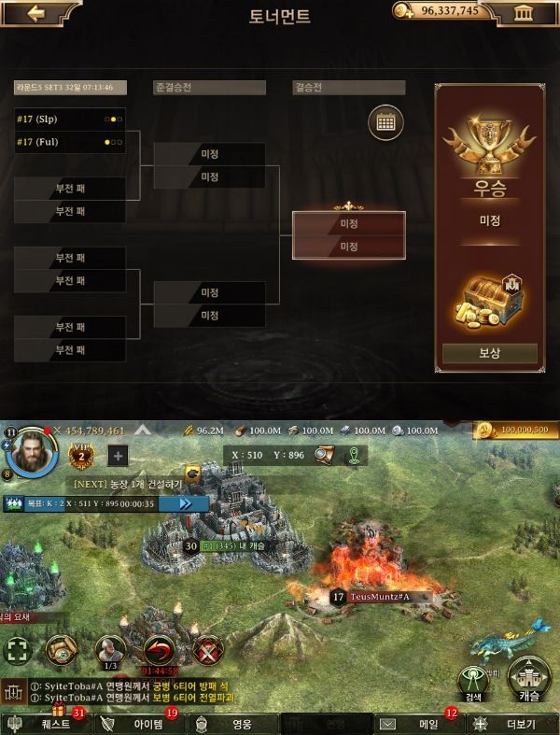Screen dimensions: 560x735
Task: Open the 퀘스트 tab
Action: tap(47, 724)
